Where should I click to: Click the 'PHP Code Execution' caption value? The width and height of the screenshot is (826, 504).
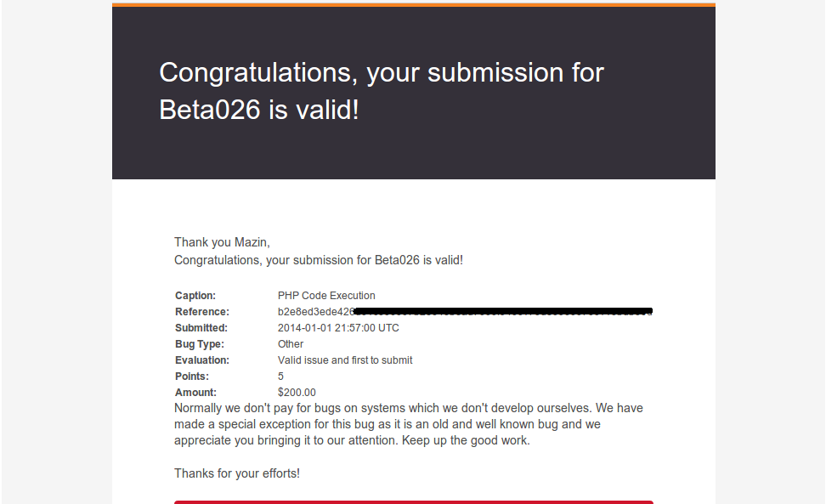(326, 296)
